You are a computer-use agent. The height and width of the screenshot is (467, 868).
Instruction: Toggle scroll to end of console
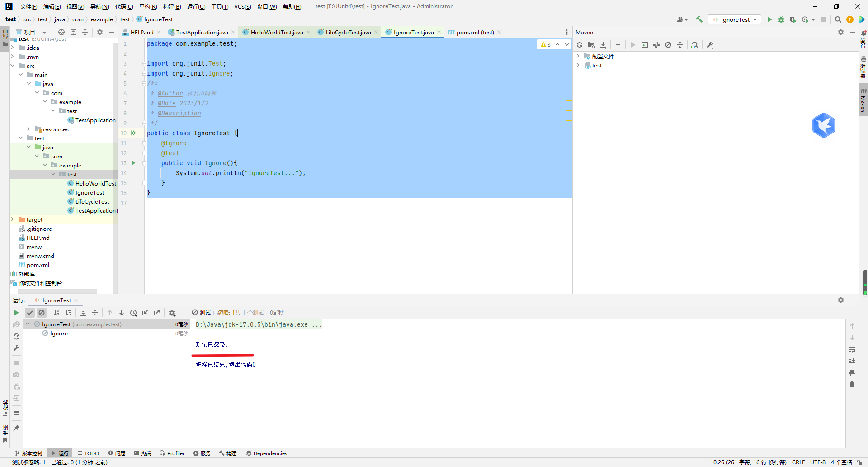point(852,361)
